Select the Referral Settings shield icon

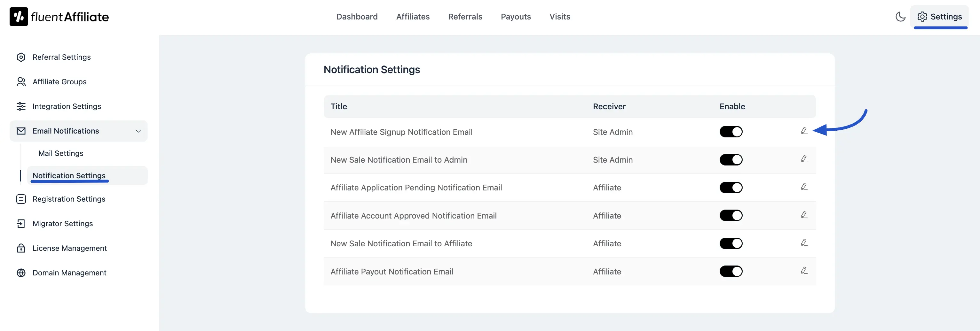(21, 57)
